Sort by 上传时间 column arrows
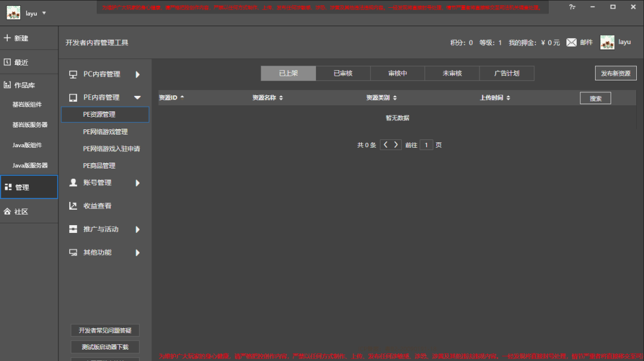Image resolution: width=644 pixels, height=361 pixels. [508, 98]
